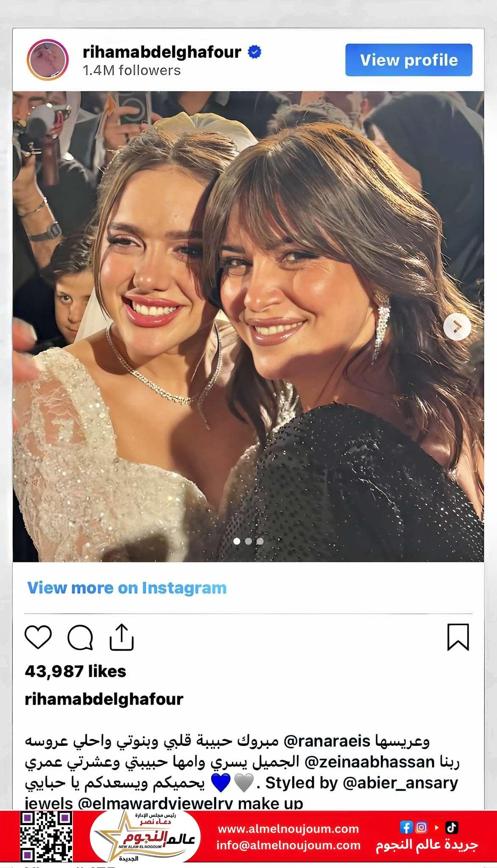The height and width of the screenshot is (868, 497).
Task: Save the post with the bookmark icon
Action: click(x=458, y=637)
